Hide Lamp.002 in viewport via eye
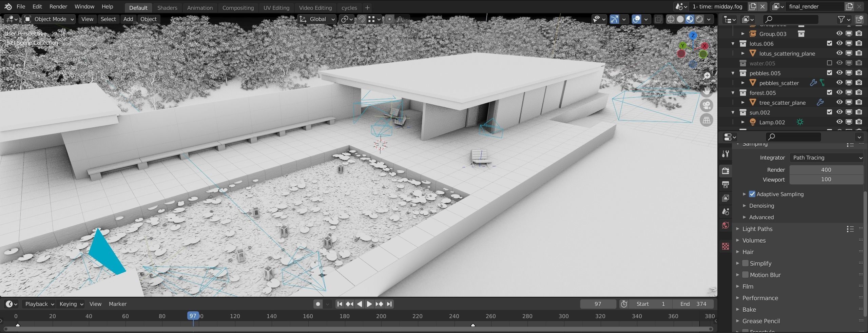Screen dimensions: 868x333 tap(839, 122)
